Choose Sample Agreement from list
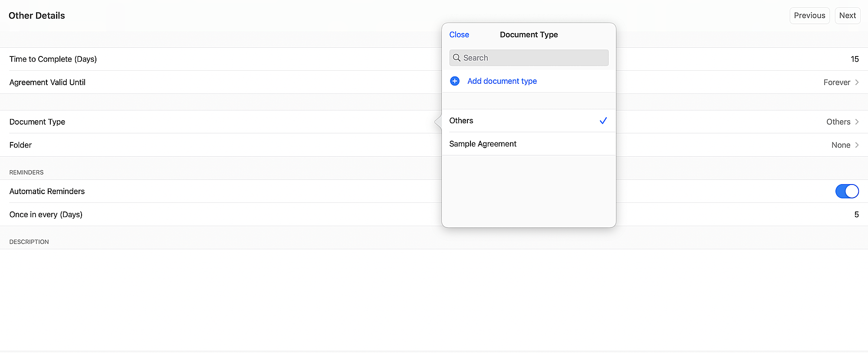 [x=483, y=144]
